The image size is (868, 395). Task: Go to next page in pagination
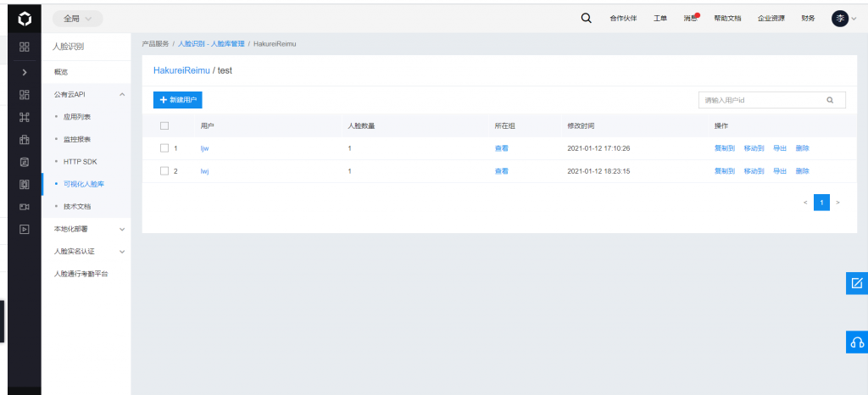[x=837, y=203]
